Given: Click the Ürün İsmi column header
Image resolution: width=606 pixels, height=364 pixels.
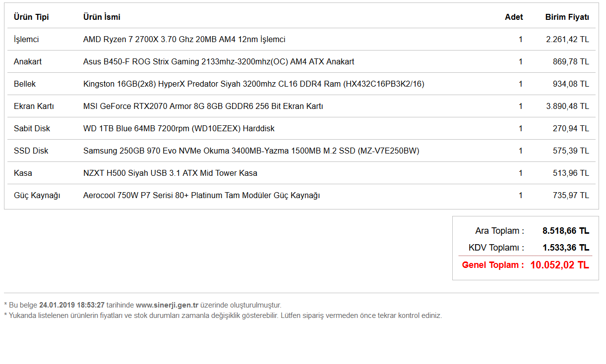Looking at the screenshot, I should pyautogui.click(x=102, y=17).
